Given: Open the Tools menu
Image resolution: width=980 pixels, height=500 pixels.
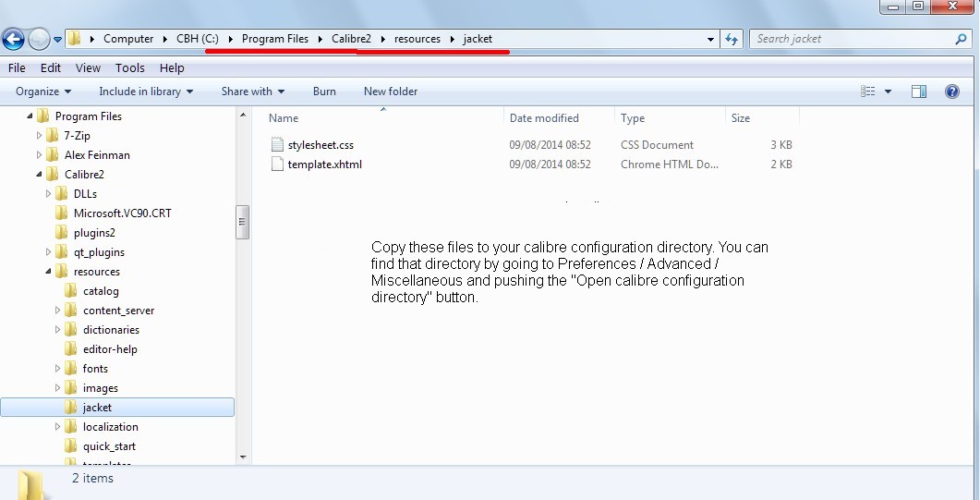Looking at the screenshot, I should point(130,68).
